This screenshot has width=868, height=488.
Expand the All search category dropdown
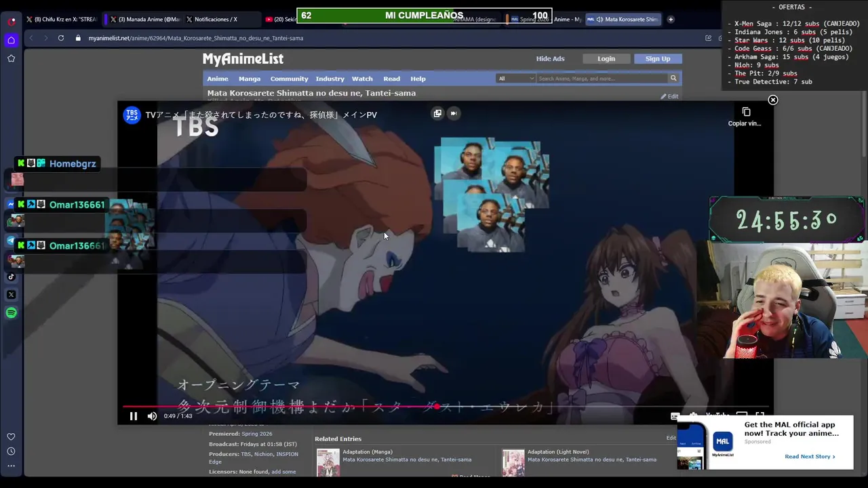pos(516,79)
